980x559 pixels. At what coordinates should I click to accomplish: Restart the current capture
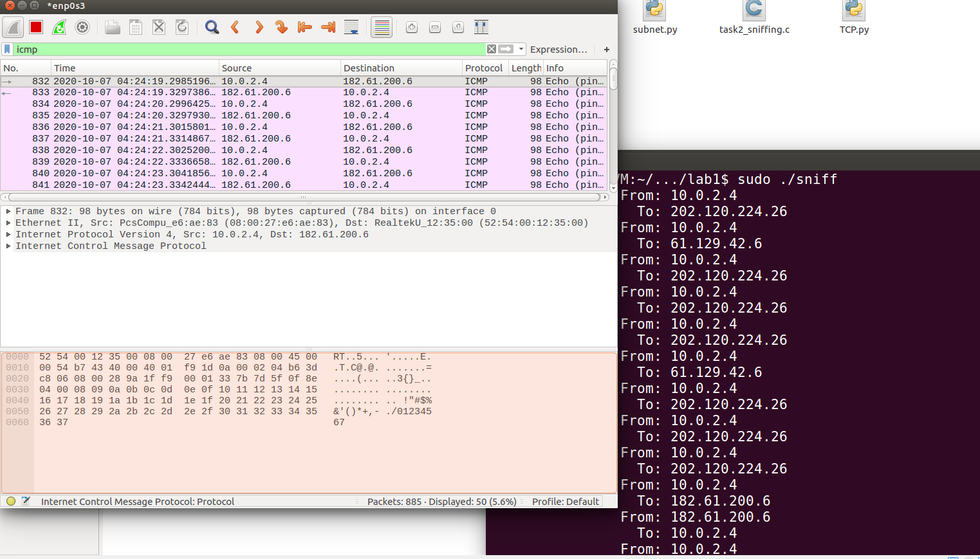(59, 27)
